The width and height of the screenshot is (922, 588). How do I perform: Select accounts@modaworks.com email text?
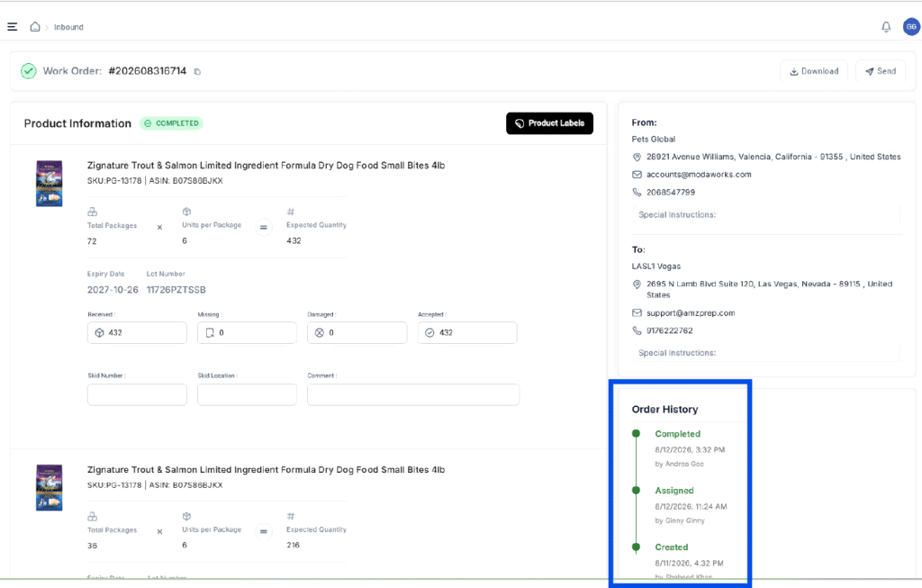pos(699,175)
